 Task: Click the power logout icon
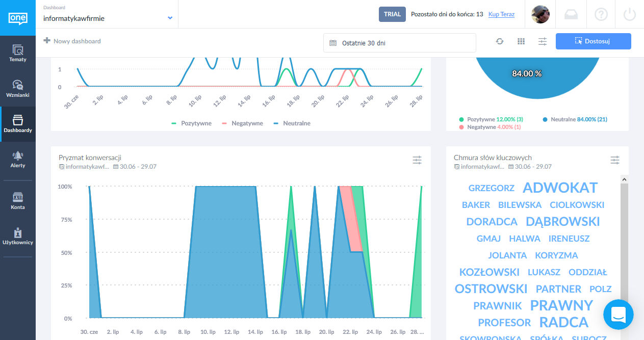click(630, 14)
